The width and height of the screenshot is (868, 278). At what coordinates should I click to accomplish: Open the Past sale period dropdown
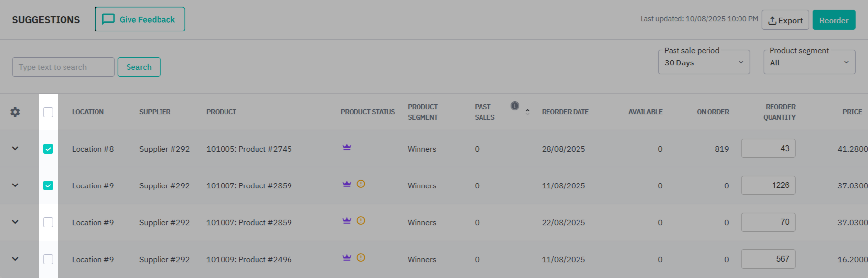pos(704,62)
